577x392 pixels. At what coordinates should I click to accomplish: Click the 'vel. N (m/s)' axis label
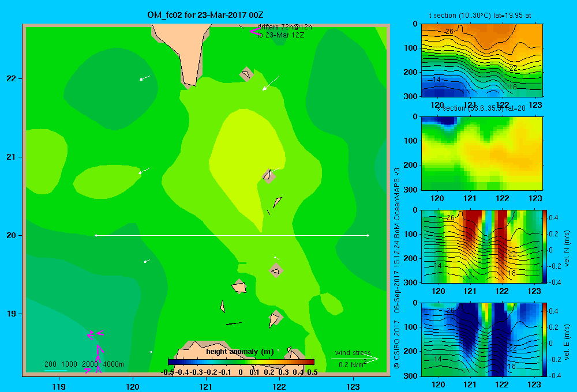tap(567, 248)
